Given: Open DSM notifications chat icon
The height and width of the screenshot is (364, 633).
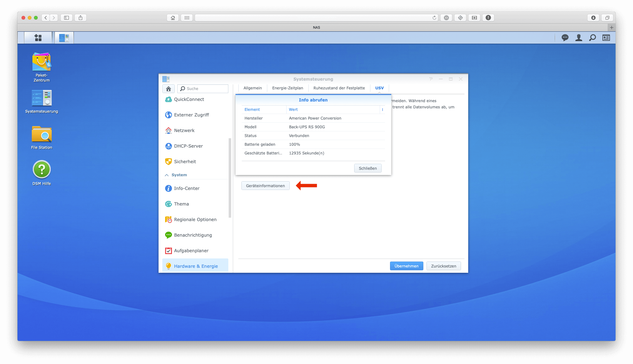Looking at the screenshot, I should (565, 38).
